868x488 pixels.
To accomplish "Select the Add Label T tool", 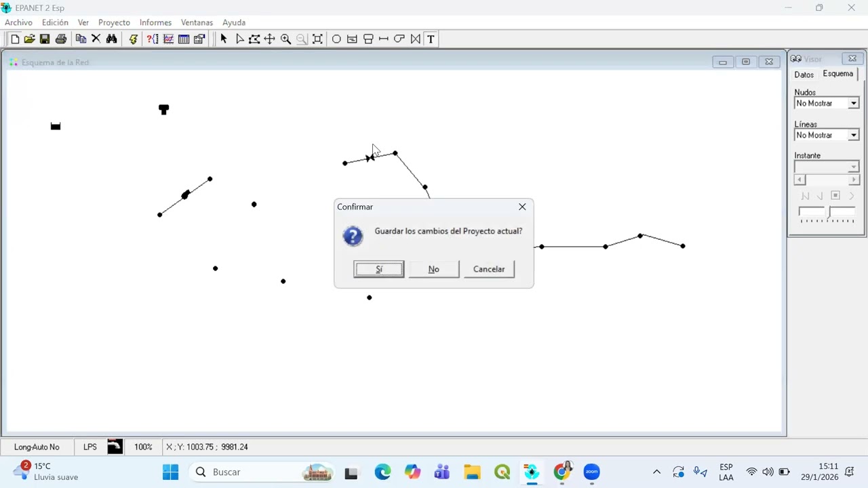I will pos(431,39).
